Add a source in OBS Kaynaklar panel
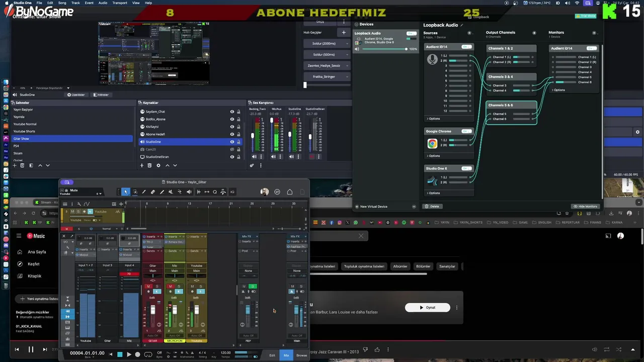Image resolution: width=644 pixels, height=362 pixels. pyautogui.click(x=142, y=165)
